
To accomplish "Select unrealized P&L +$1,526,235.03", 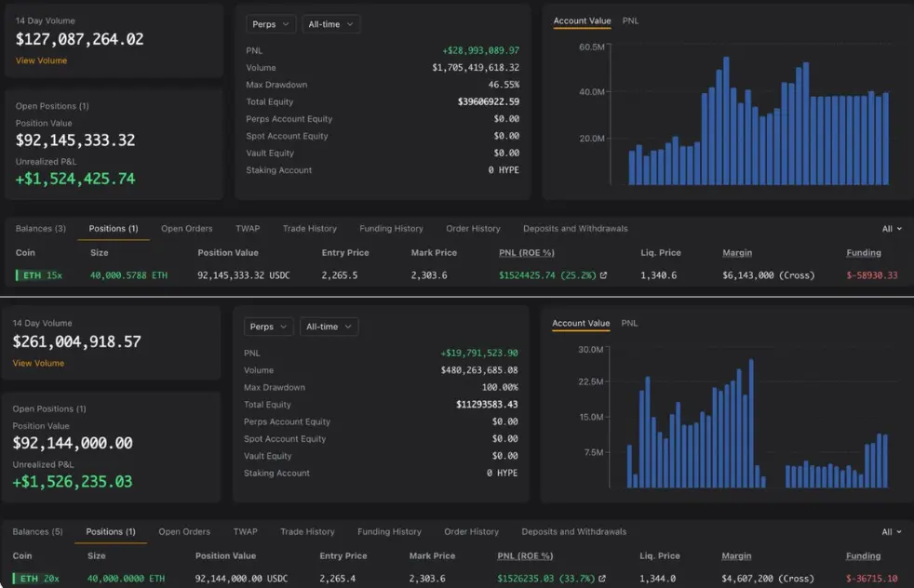I will [x=73, y=481].
